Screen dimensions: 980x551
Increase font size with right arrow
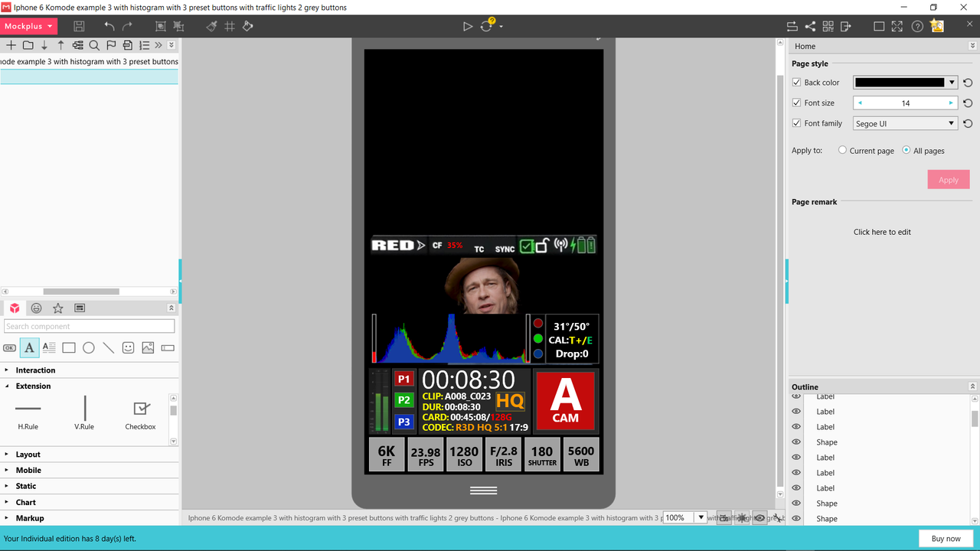coord(951,103)
